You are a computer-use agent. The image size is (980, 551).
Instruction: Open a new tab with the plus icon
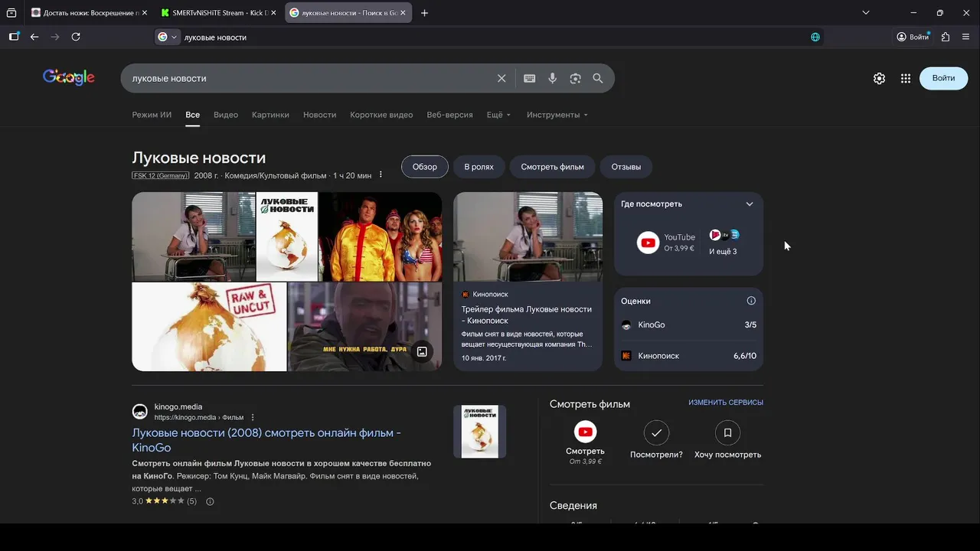[425, 13]
